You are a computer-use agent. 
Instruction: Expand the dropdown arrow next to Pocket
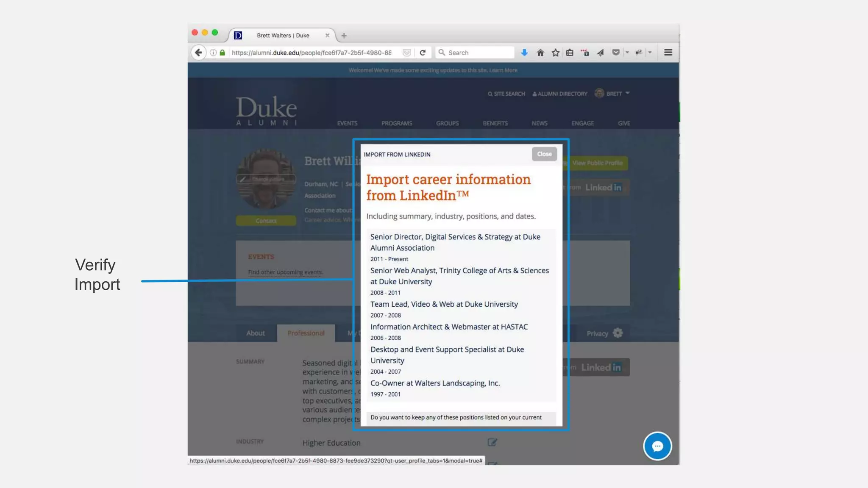click(627, 53)
